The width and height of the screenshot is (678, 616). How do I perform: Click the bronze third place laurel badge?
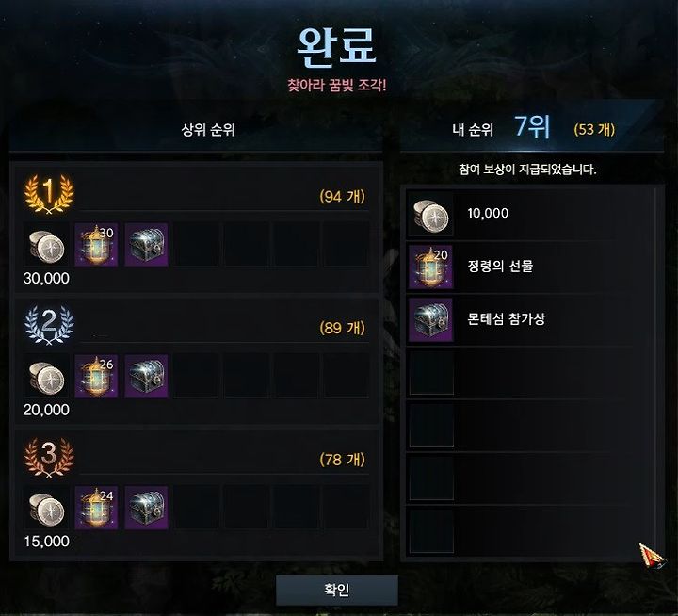[x=49, y=457]
